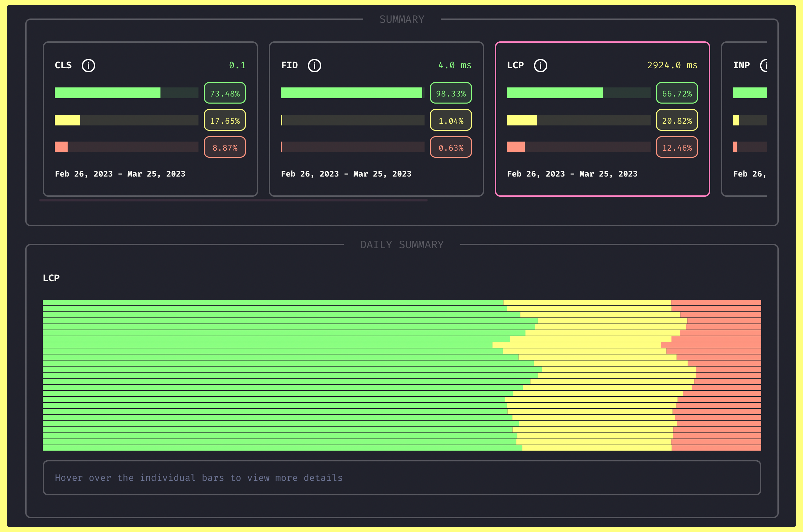Click the 20.82% LCP badge
803x532 pixels.
coord(677,120)
